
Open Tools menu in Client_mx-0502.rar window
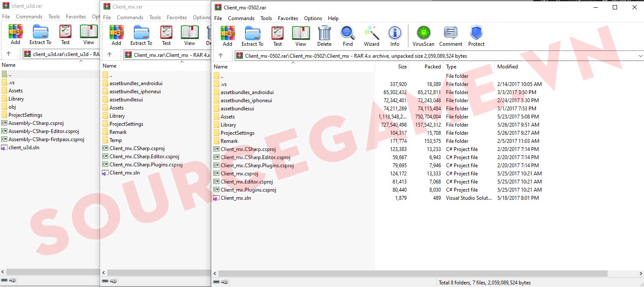pos(266,18)
